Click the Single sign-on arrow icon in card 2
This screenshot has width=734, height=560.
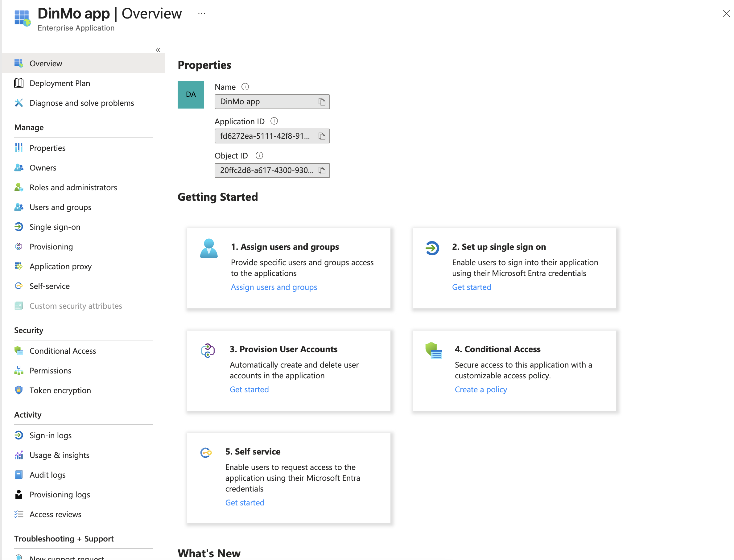point(432,248)
